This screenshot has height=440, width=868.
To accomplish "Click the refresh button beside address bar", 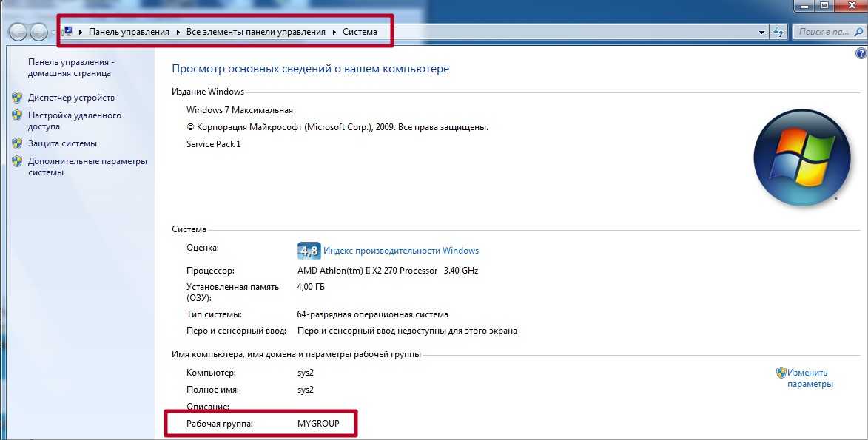I will pos(778,33).
